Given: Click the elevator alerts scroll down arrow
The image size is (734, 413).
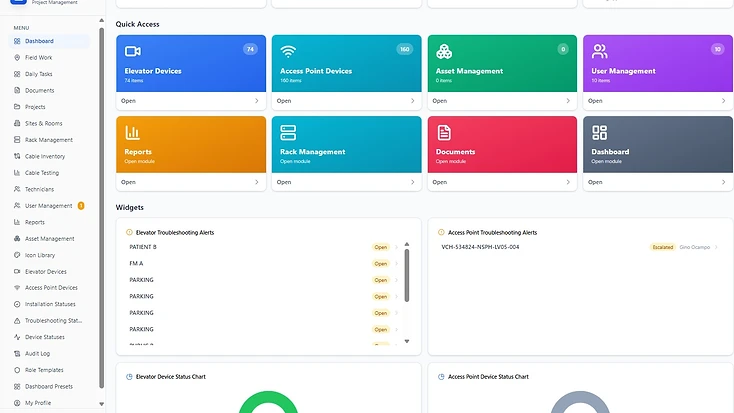Looking at the screenshot, I should click(x=407, y=341).
